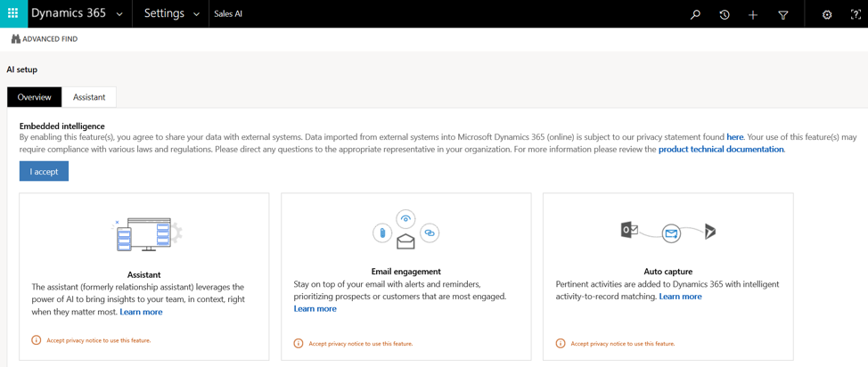Click Learn more in Assistant card

click(141, 312)
